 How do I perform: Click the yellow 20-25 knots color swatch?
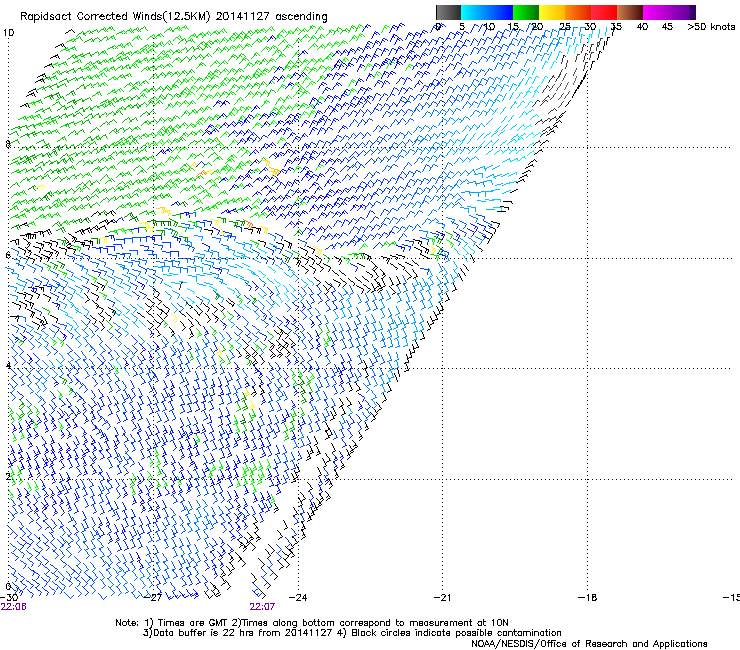click(552, 12)
